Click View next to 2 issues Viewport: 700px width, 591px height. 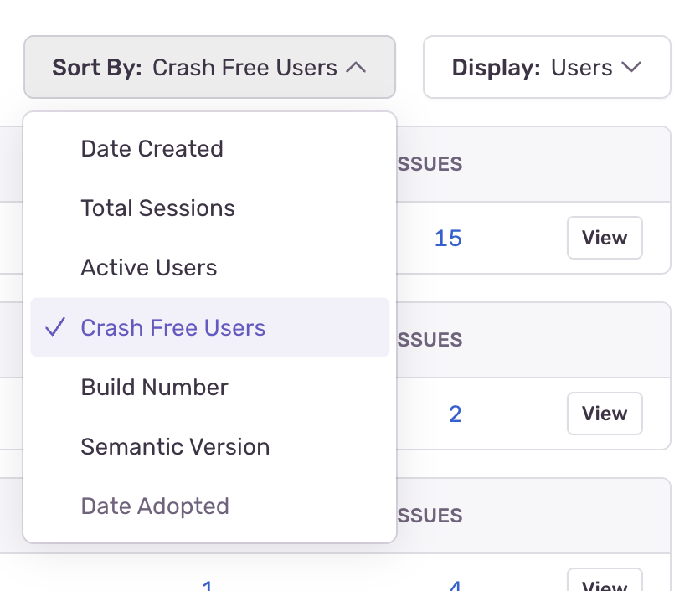[605, 414]
